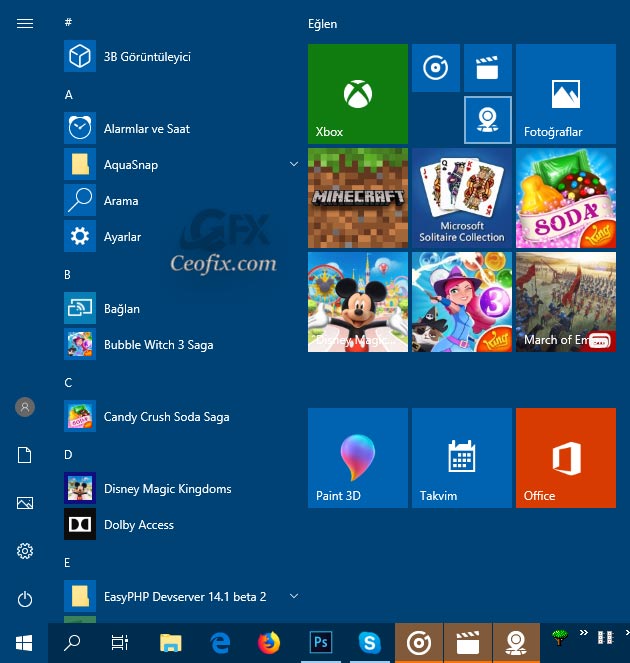The width and height of the screenshot is (630, 663).
Task: Click the Eğlen group header
Action: click(322, 24)
